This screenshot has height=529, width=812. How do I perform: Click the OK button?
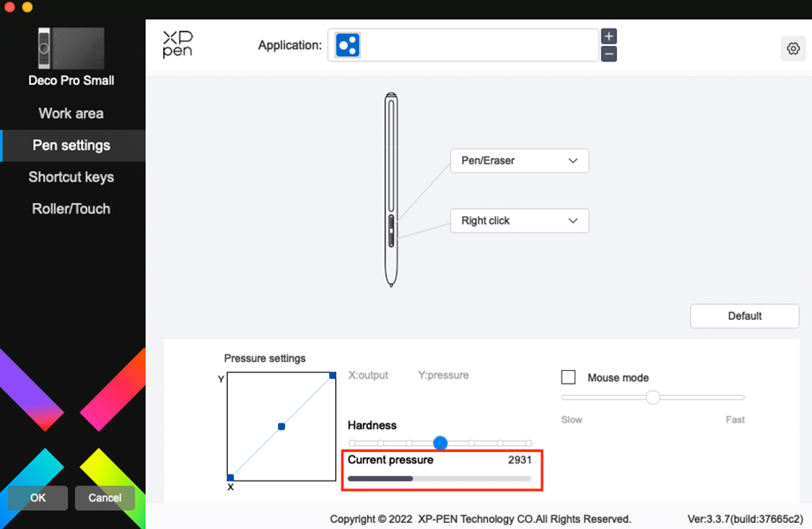[38, 498]
